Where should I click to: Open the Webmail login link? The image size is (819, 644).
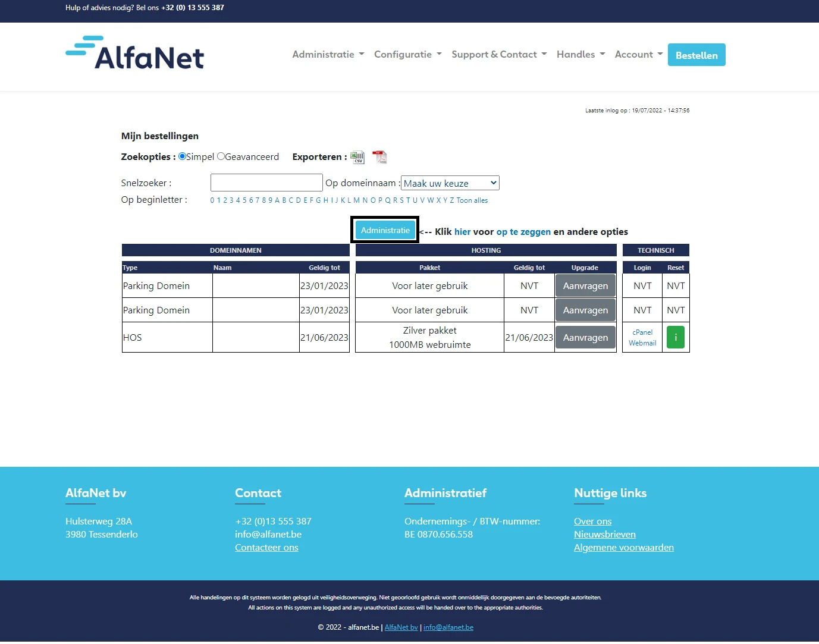click(x=642, y=343)
